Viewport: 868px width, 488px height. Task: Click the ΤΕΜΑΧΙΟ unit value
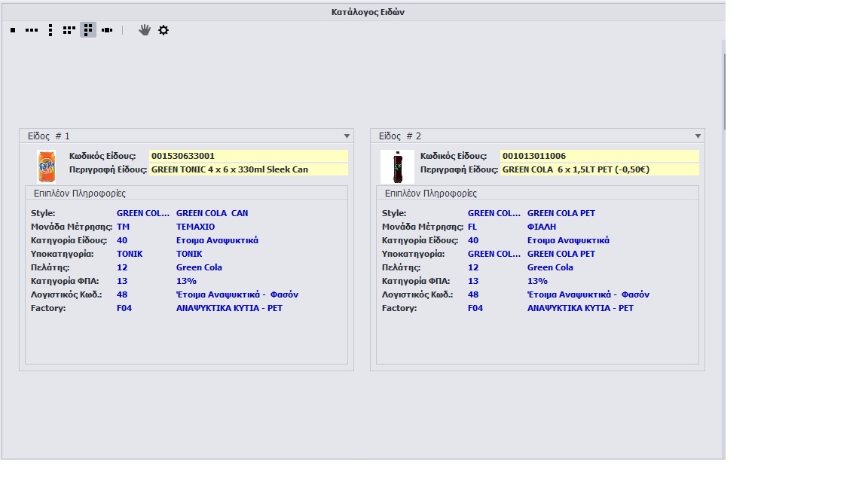coord(195,227)
